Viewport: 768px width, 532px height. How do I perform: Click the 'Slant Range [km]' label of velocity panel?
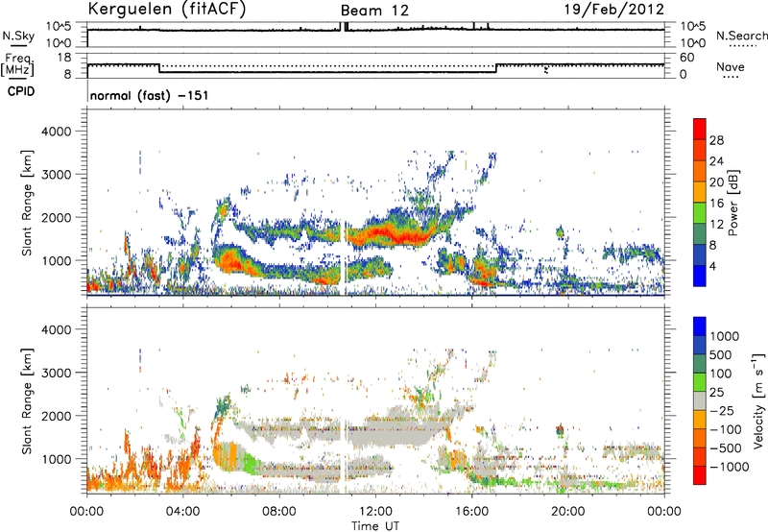point(27,400)
